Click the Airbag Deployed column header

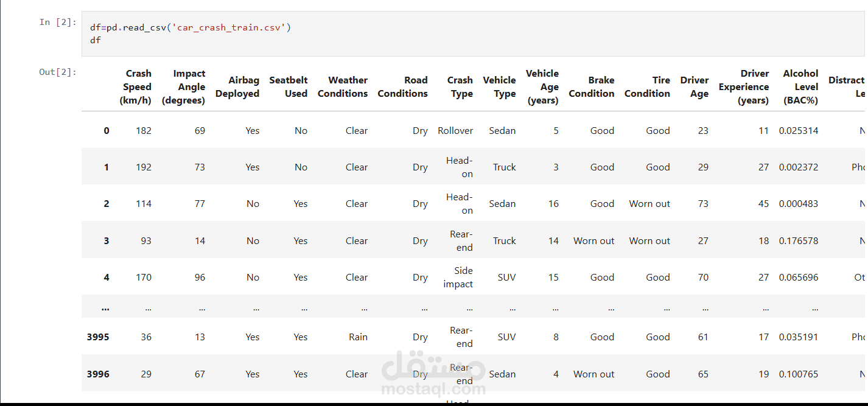pyautogui.click(x=237, y=87)
